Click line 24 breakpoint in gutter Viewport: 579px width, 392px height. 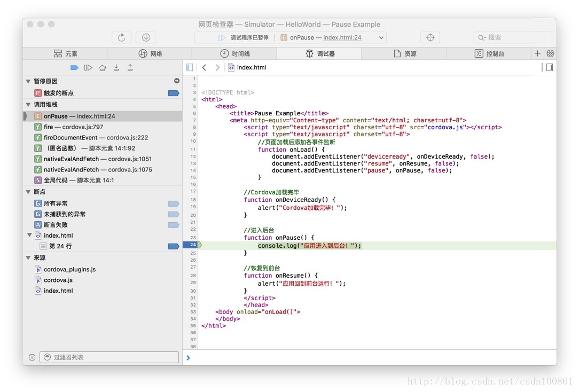click(192, 245)
